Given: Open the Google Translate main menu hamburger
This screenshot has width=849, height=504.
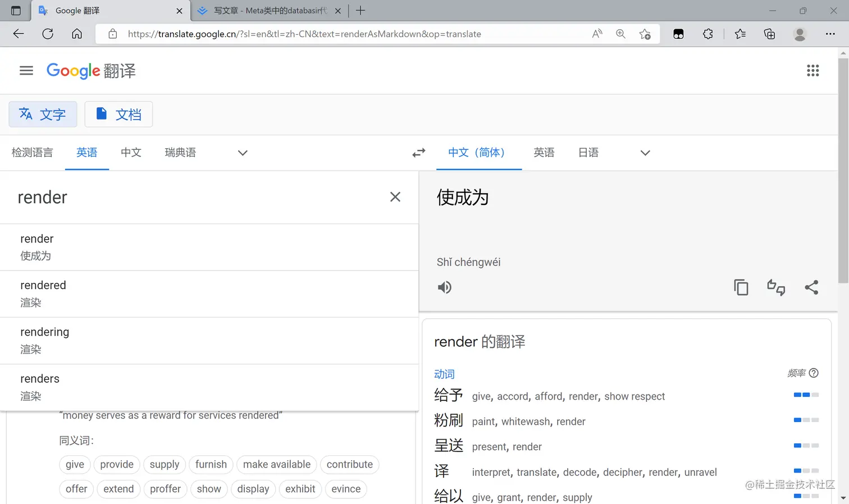Looking at the screenshot, I should click(x=26, y=71).
